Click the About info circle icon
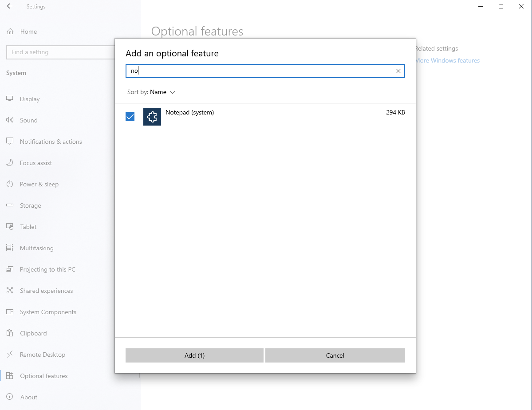 10,397
